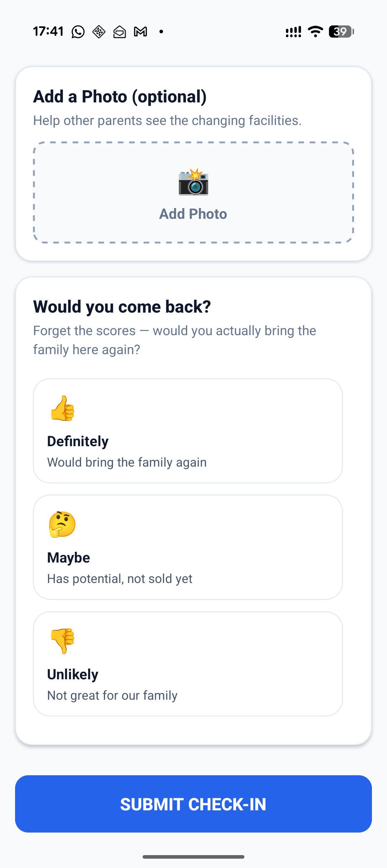Open WhatsApp from the status bar
This screenshot has width=387, height=868.
78,31
